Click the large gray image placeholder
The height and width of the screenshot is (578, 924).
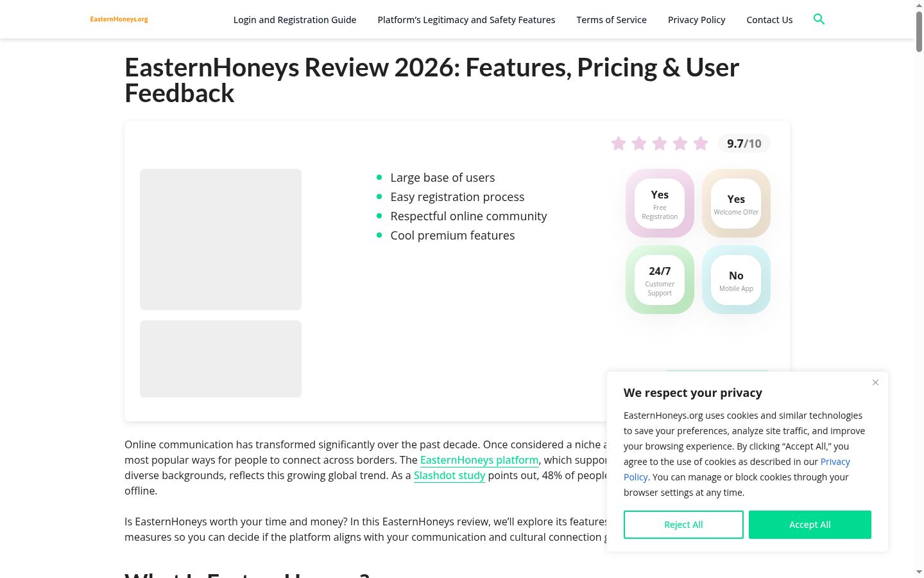pyautogui.click(x=221, y=240)
